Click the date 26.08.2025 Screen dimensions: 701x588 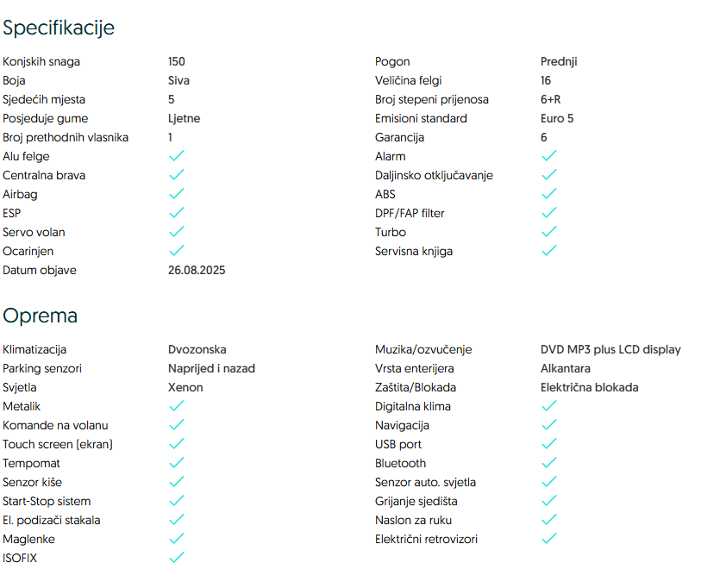(197, 270)
